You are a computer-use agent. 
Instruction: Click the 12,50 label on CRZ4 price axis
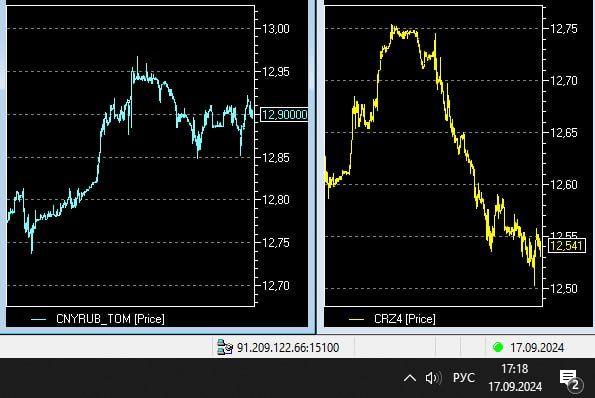tap(564, 289)
